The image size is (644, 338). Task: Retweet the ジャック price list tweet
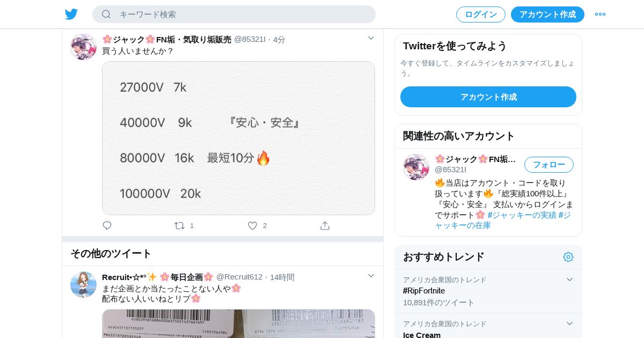(179, 226)
